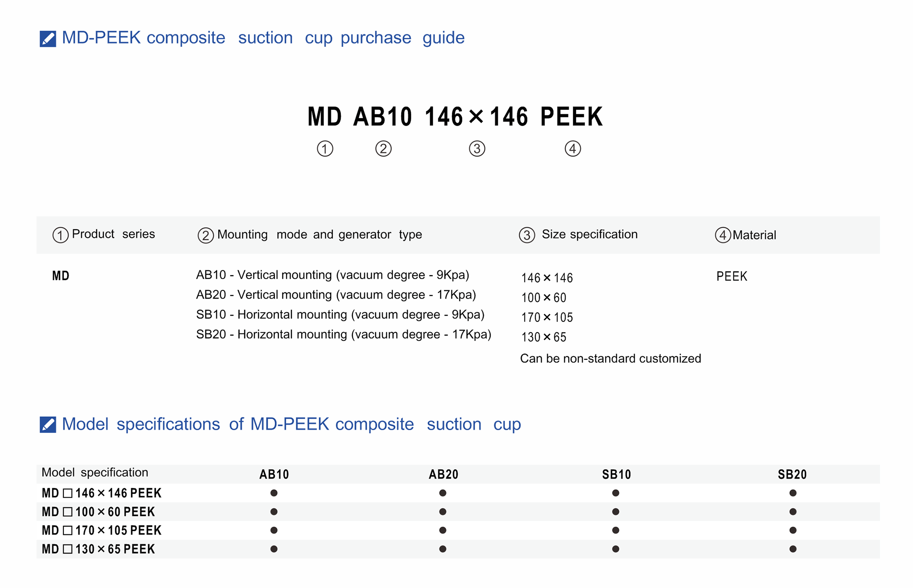Select SB20 dot for 130×65 PEEK row

793,549
